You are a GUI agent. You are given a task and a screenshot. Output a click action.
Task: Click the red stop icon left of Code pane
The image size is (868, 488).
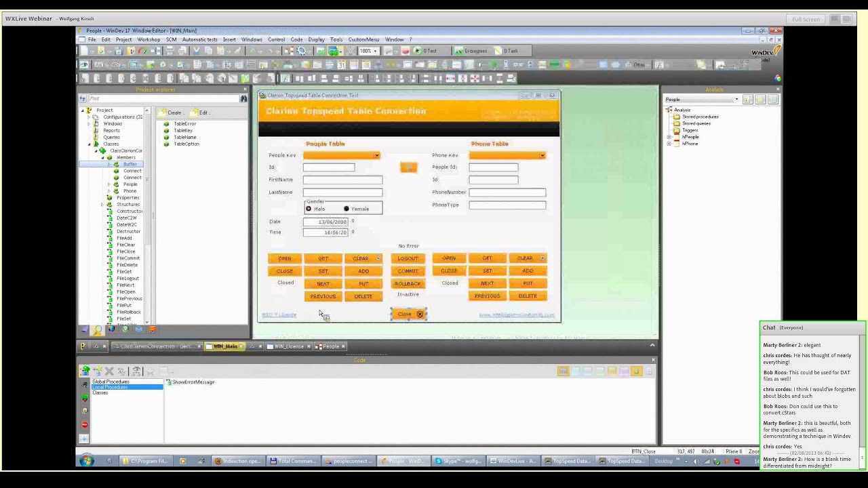(x=85, y=425)
